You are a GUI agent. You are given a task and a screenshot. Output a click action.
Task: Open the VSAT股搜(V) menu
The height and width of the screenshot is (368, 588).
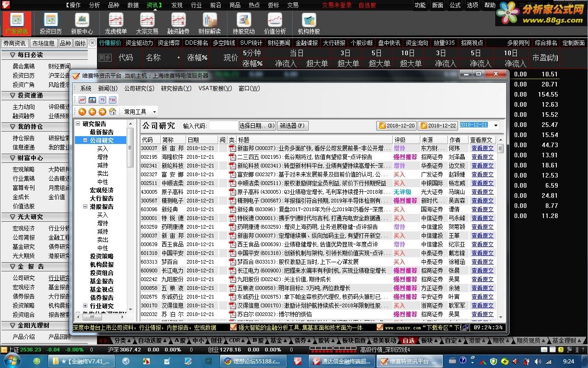point(215,88)
